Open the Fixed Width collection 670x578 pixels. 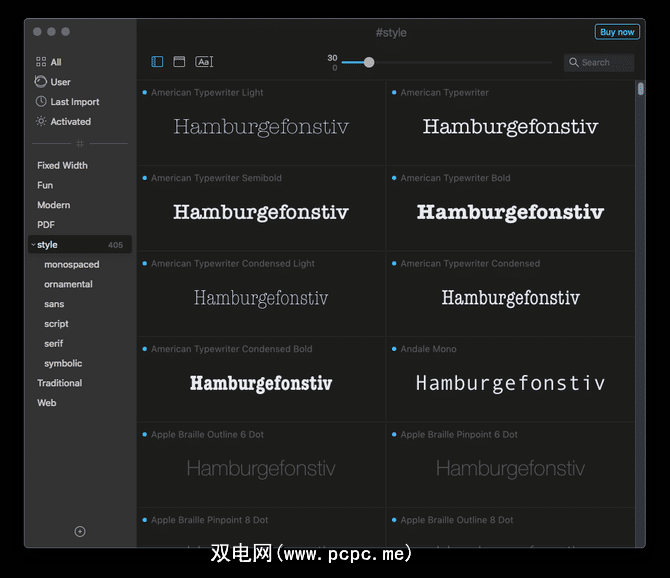[62, 166]
